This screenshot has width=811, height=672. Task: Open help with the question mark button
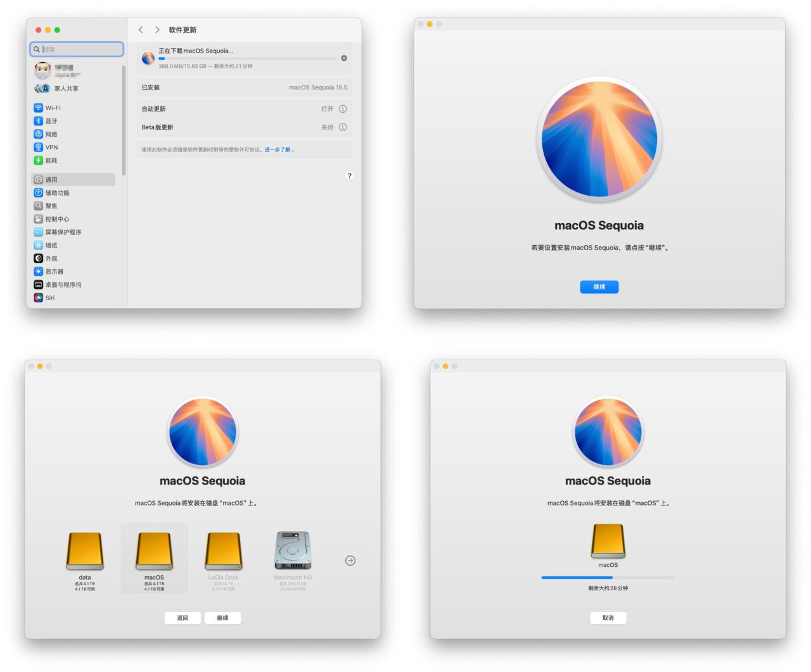point(349,176)
